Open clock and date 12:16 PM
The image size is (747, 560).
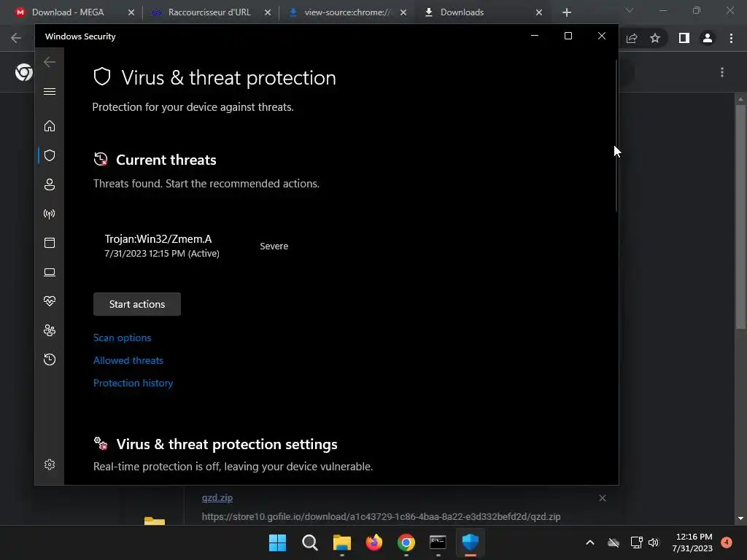tap(694, 542)
